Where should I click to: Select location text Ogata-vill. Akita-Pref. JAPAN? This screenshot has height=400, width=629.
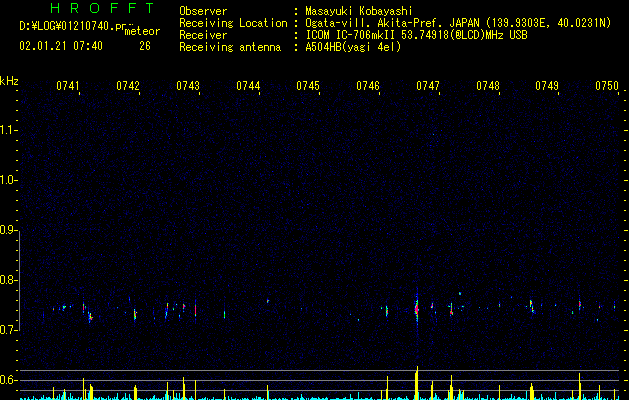(x=394, y=23)
